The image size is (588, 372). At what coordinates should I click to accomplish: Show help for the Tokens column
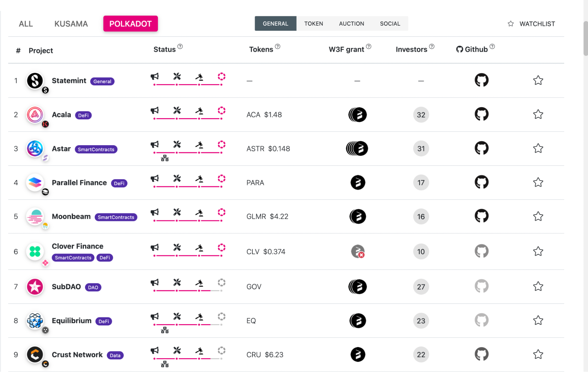tap(277, 46)
